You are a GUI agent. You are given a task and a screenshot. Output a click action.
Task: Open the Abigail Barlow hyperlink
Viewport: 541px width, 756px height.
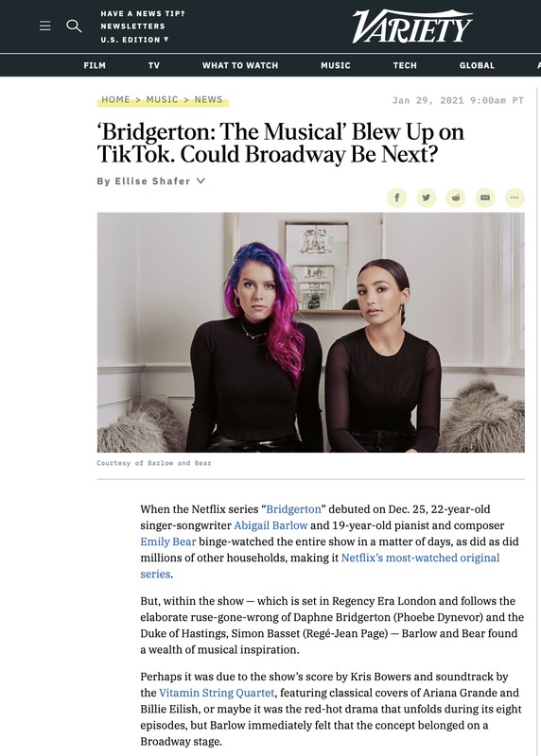point(270,525)
